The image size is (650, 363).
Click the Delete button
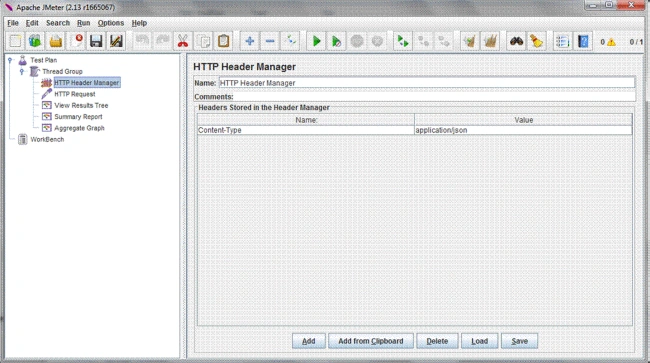437,341
